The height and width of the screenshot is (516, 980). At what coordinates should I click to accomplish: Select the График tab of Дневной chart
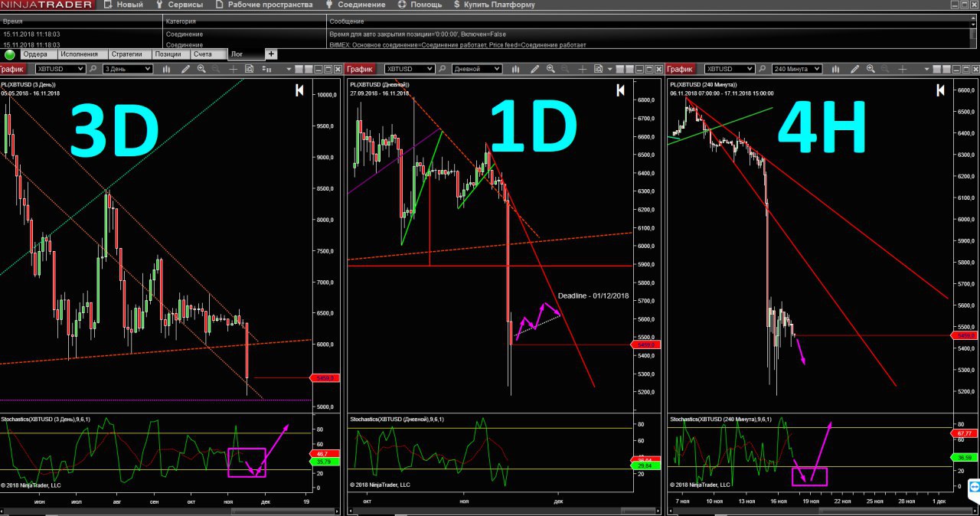[361, 69]
